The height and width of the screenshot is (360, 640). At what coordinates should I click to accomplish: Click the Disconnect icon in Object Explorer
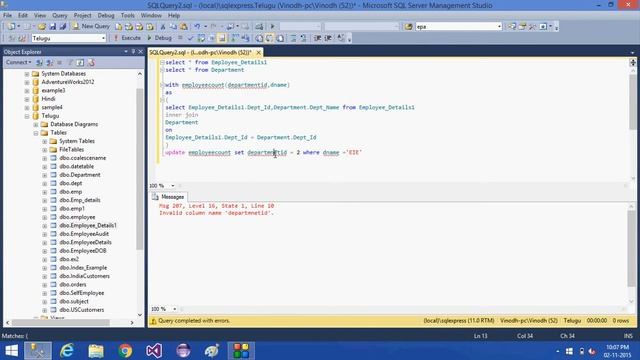point(49,62)
